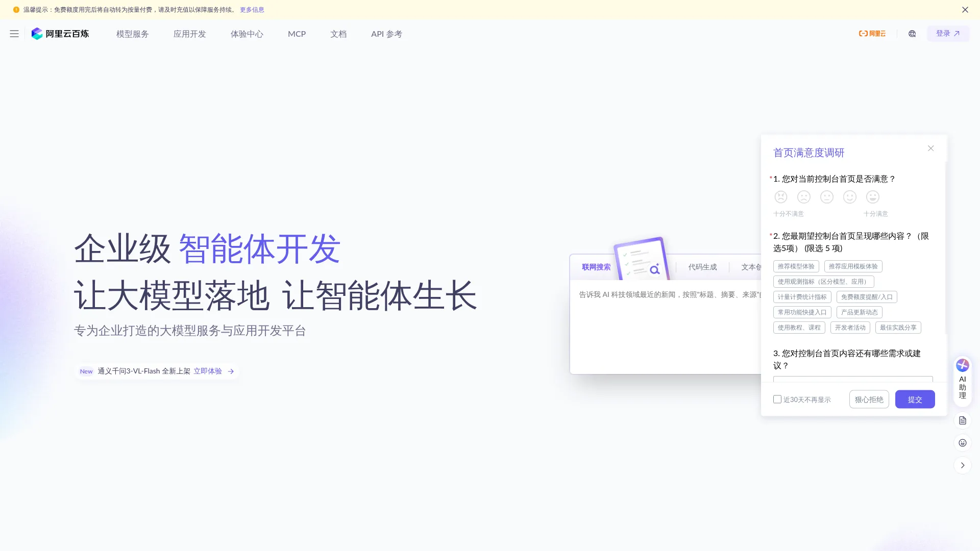Dismiss the top billing warning banner

coord(965,10)
